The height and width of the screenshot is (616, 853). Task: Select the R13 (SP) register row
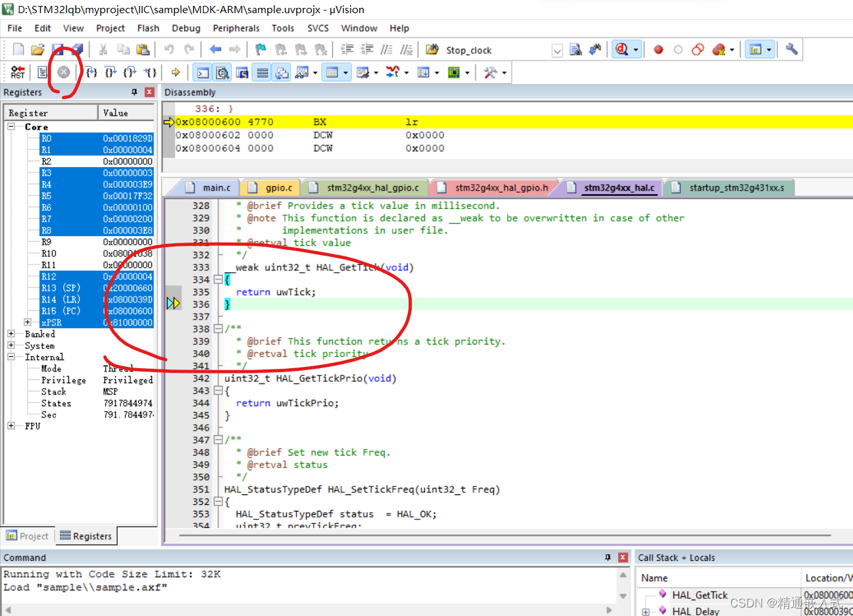pyautogui.click(x=97, y=288)
